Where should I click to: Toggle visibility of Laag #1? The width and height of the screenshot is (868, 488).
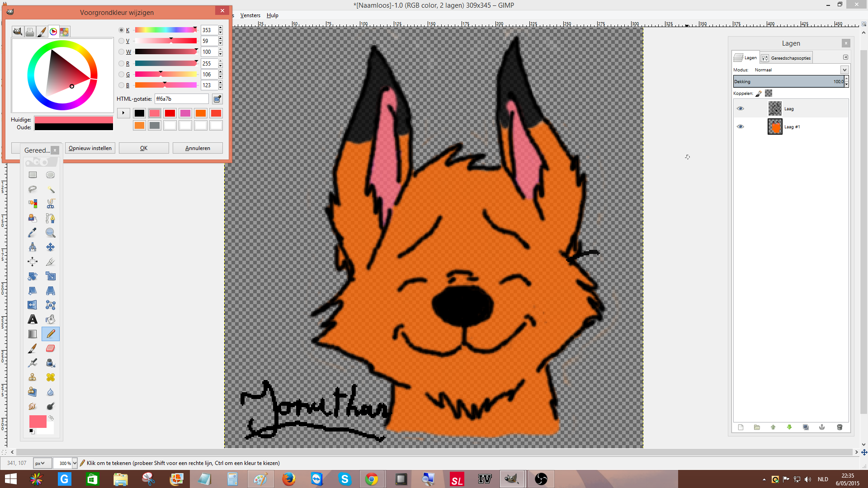pyautogui.click(x=741, y=127)
